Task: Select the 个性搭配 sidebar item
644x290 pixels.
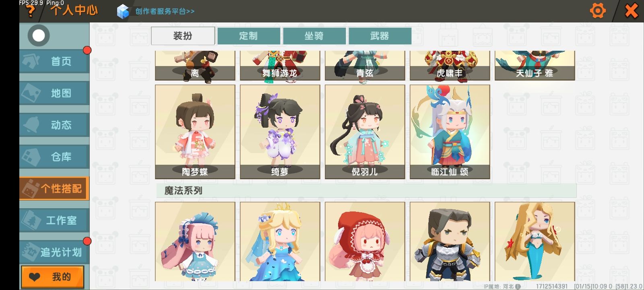Action: 54,188
